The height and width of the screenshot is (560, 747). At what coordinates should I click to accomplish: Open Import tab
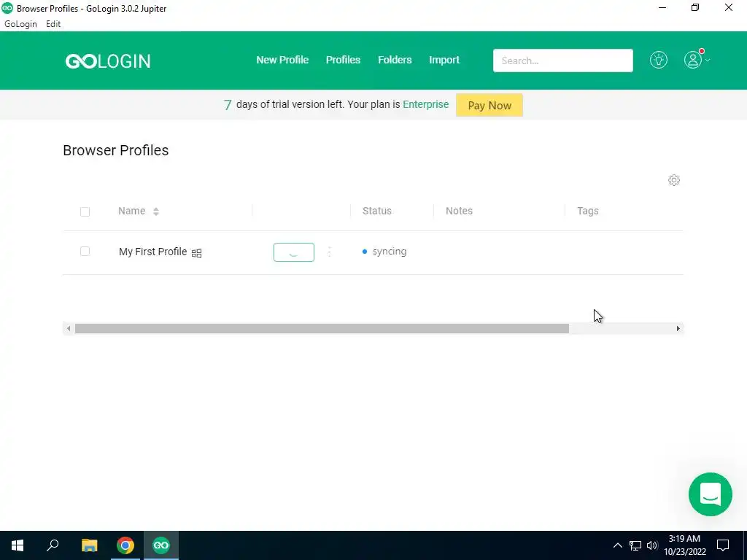tap(444, 60)
